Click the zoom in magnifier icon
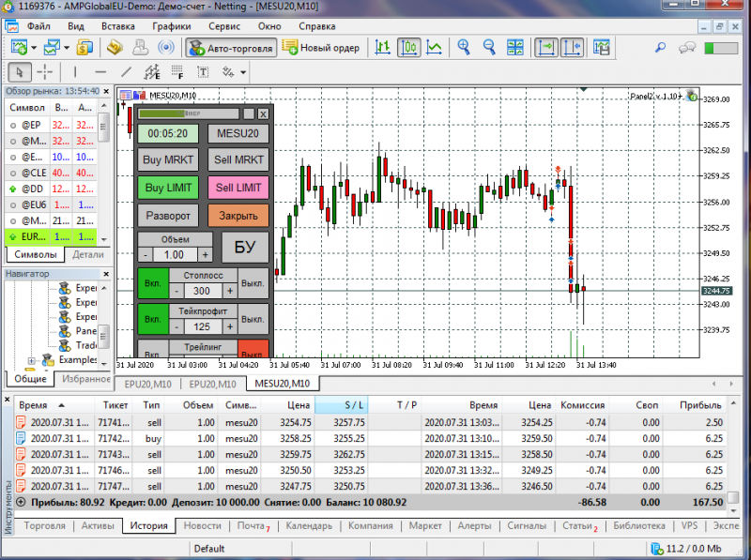 tap(464, 48)
